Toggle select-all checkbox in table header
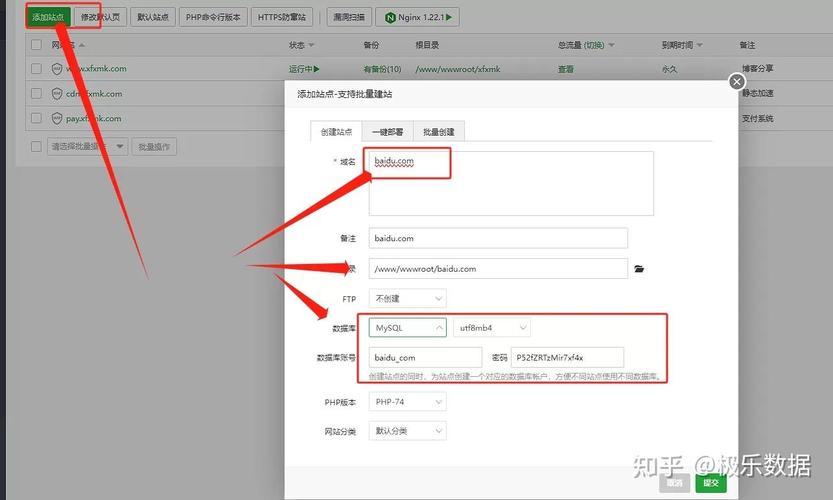This screenshot has width=833, height=500. tap(36, 45)
